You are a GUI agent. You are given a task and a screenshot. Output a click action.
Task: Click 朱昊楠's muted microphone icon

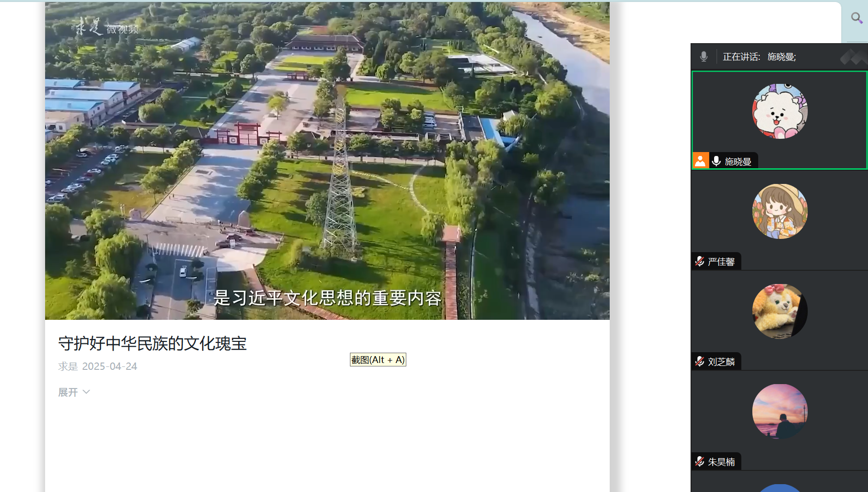[699, 462]
